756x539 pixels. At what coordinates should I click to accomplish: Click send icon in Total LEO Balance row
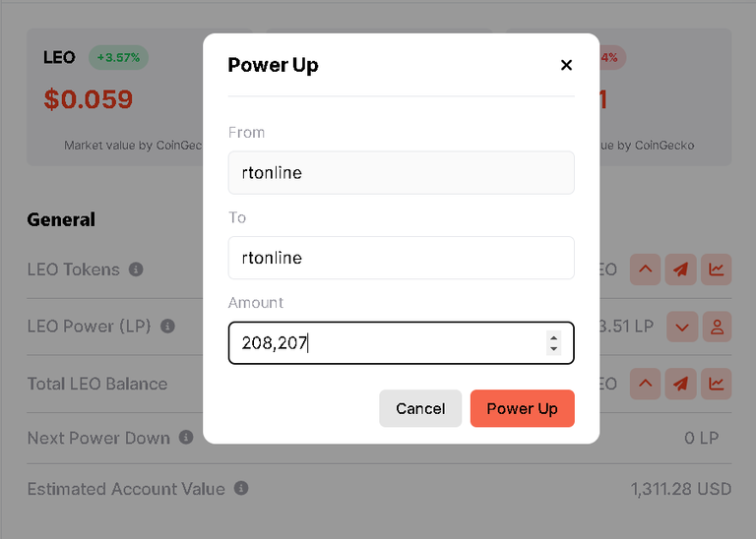(x=681, y=384)
